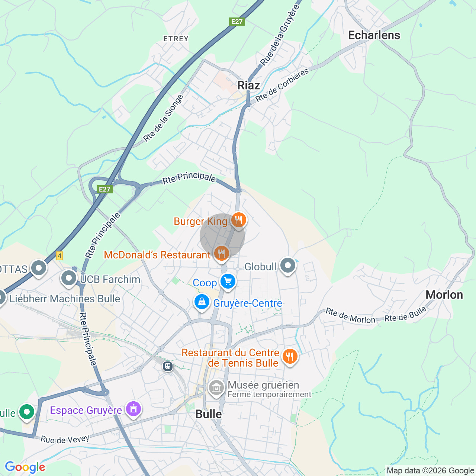Open the Musée gruérien museum marker
The width and height of the screenshot is (476, 476).
[216, 388]
